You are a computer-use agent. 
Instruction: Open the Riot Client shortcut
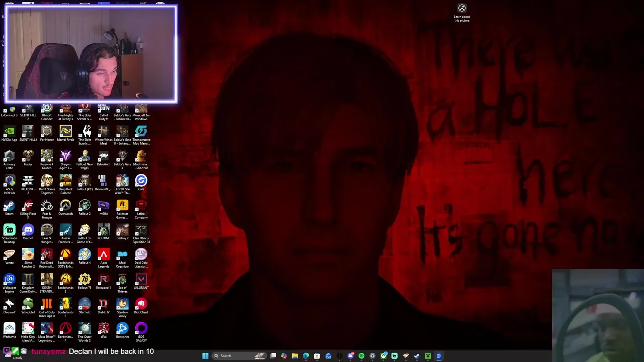click(x=141, y=306)
